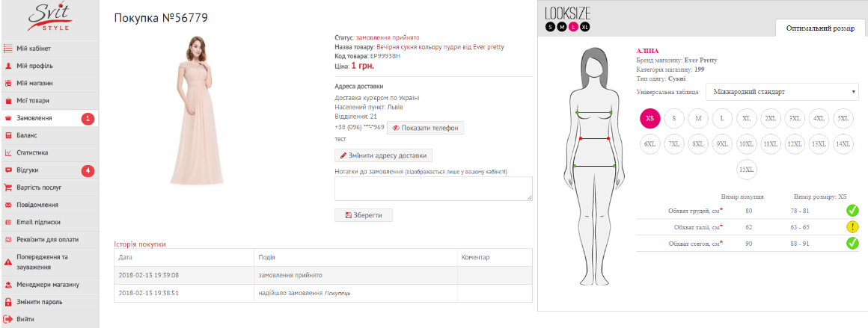Image resolution: width=868 pixels, height=328 pixels.
Task: Select size S circle
Action: pyautogui.click(x=674, y=118)
